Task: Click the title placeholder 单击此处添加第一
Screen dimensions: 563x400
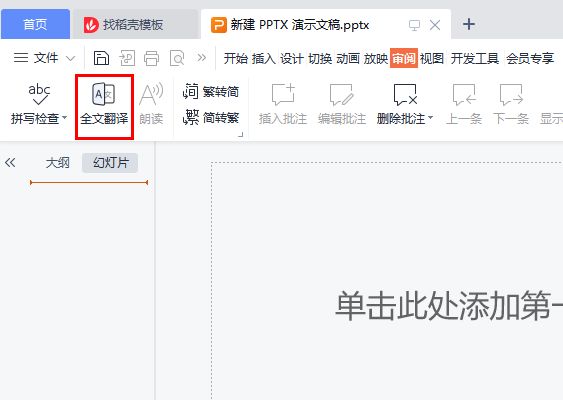Action: (x=449, y=306)
